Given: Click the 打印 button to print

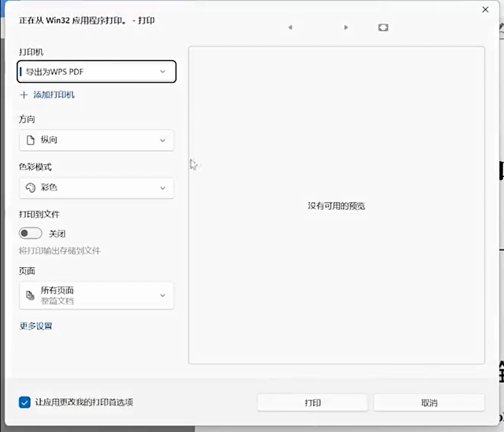Looking at the screenshot, I should pyautogui.click(x=312, y=402).
